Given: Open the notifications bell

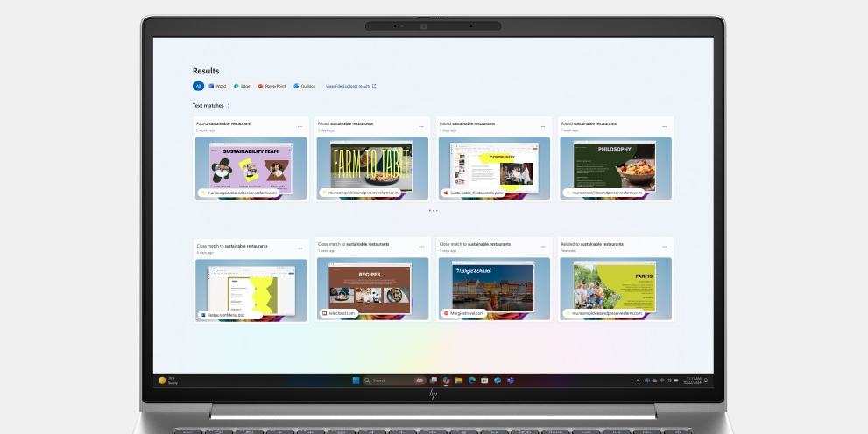Looking at the screenshot, I should pyautogui.click(x=706, y=381).
